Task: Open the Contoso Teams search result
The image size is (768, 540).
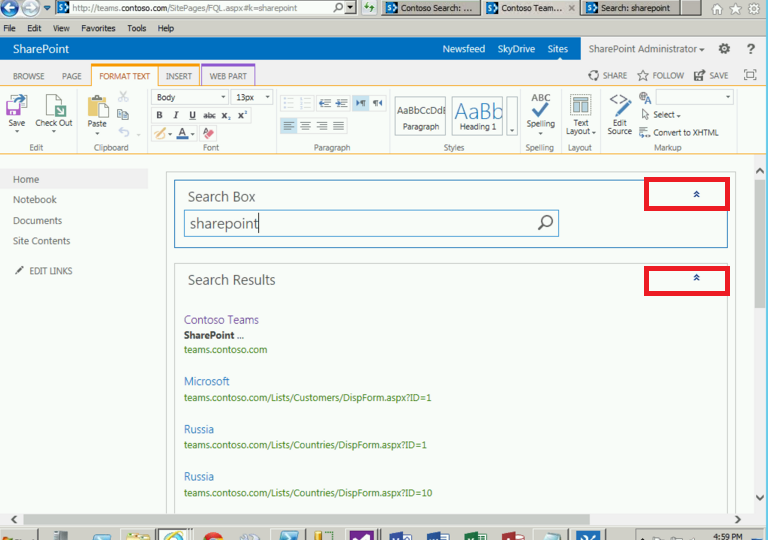Action: [x=221, y=319]
